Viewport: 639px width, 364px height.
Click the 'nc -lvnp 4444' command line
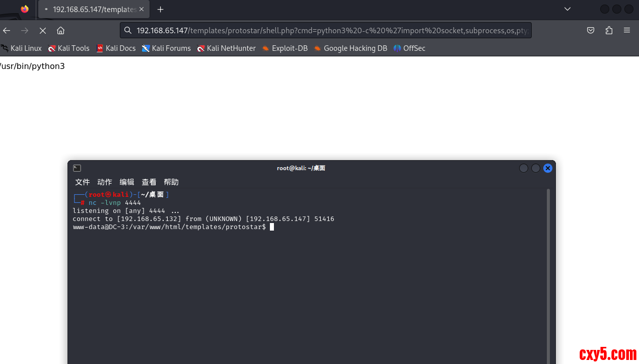click(115, 202)
